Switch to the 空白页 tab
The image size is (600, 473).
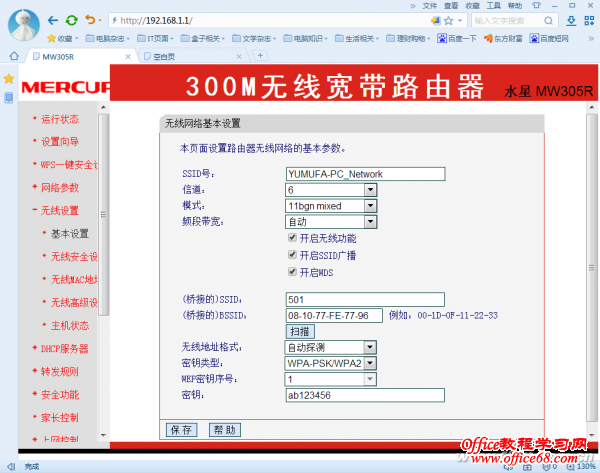point(192,57)
